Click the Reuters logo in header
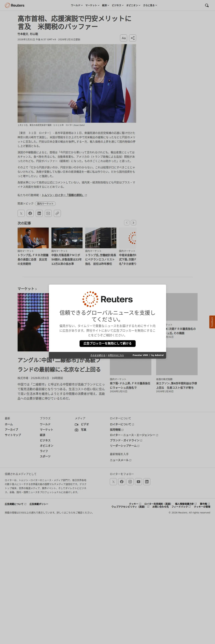215x644 pixels. pyautogui.click(x=15, y=5)
